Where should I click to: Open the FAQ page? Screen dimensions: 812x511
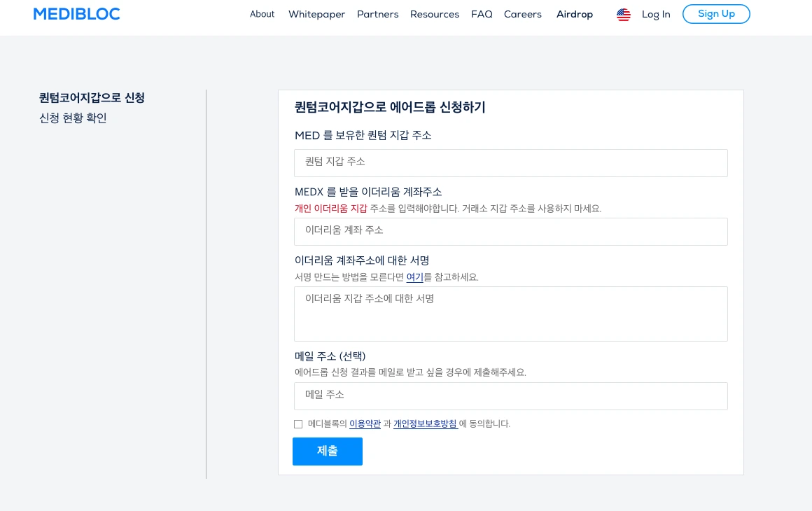coord(482,15)
